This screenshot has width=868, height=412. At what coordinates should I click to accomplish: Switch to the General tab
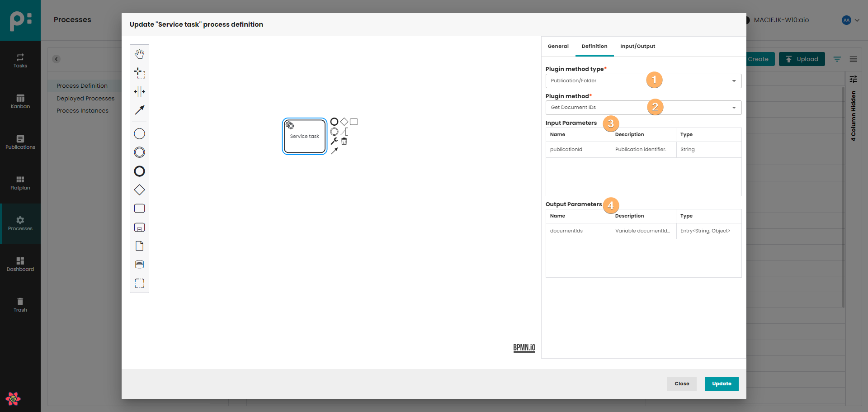[x=558, y=46]
